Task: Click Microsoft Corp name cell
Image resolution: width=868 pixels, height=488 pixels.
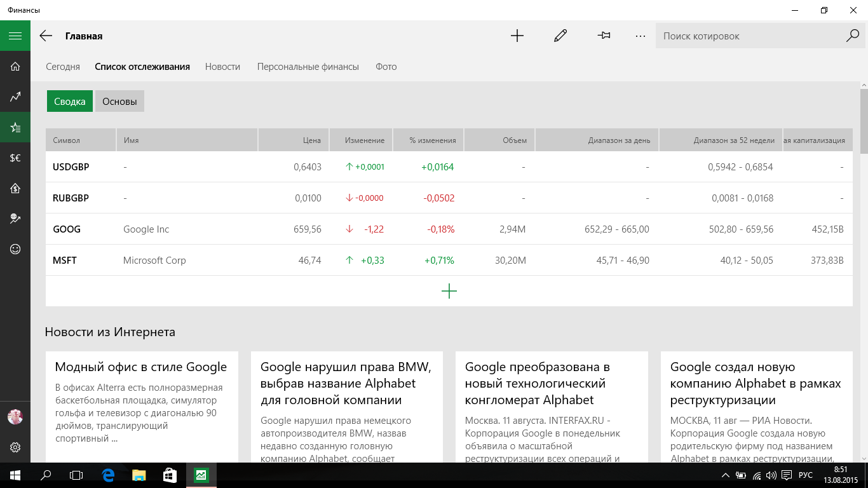Action: (154, 261)
